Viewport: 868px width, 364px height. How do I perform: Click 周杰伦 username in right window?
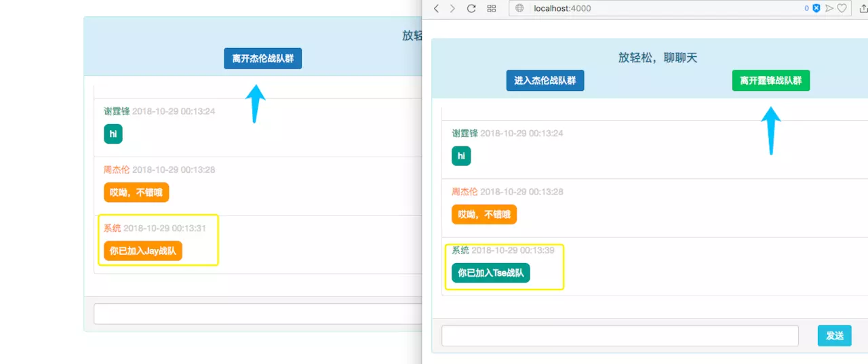465,191
